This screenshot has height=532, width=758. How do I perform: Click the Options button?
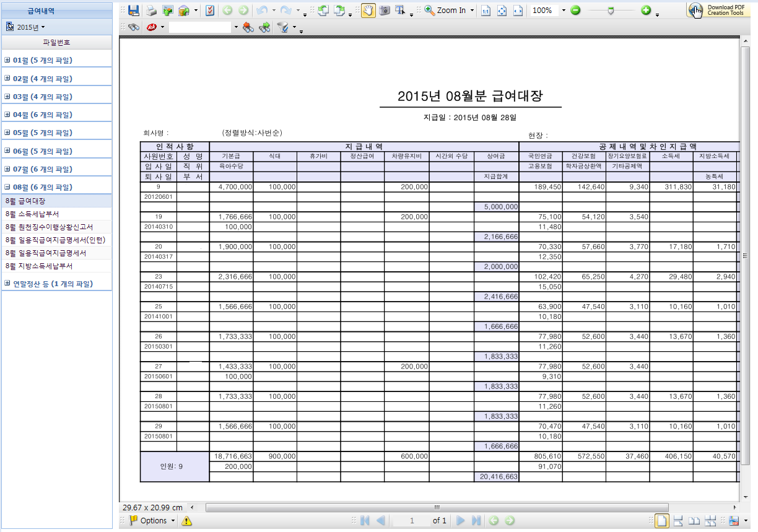coord(153,521)
